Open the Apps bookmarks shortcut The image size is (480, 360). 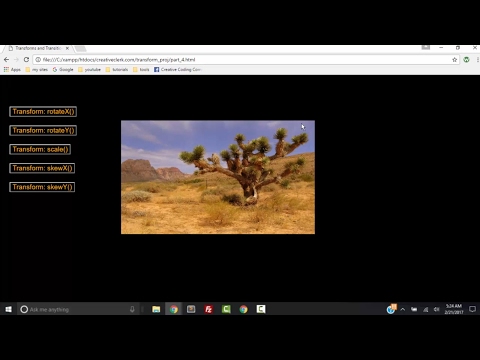pyautogui.click(x=12, y=69)
